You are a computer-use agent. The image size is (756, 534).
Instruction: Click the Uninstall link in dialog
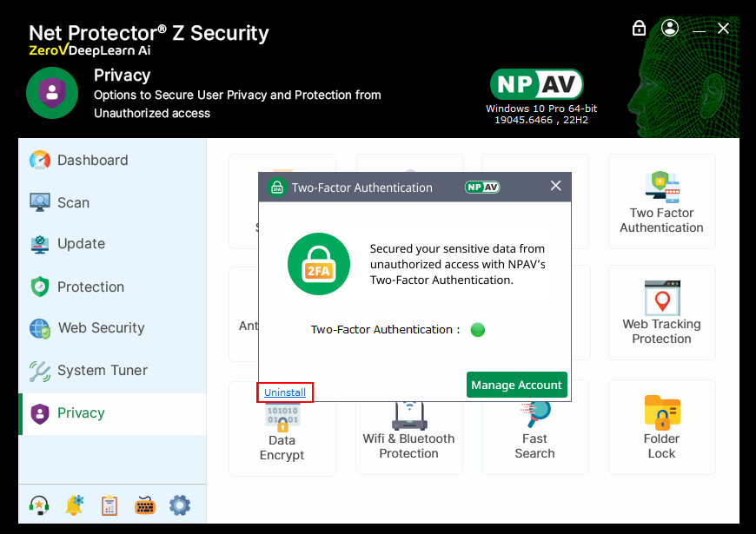point(285,392)
